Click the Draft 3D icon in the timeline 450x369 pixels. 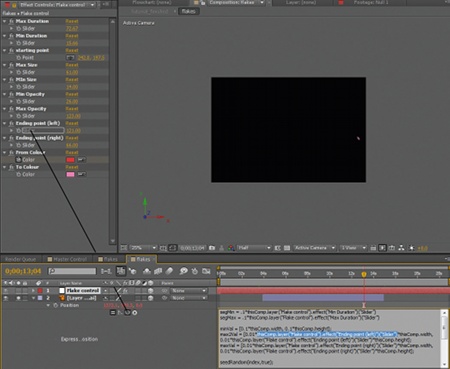(133, 271)
